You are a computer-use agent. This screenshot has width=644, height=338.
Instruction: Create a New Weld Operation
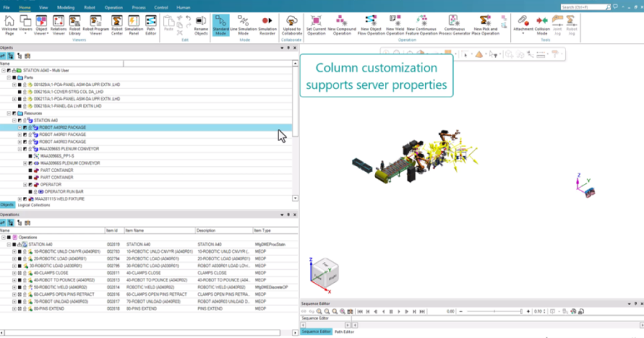coord(395,24)
